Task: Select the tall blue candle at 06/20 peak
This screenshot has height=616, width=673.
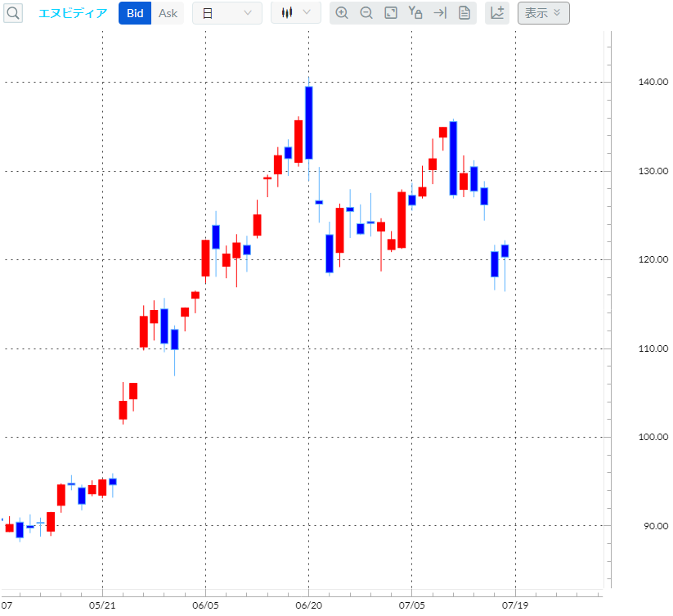Action: 309,123
